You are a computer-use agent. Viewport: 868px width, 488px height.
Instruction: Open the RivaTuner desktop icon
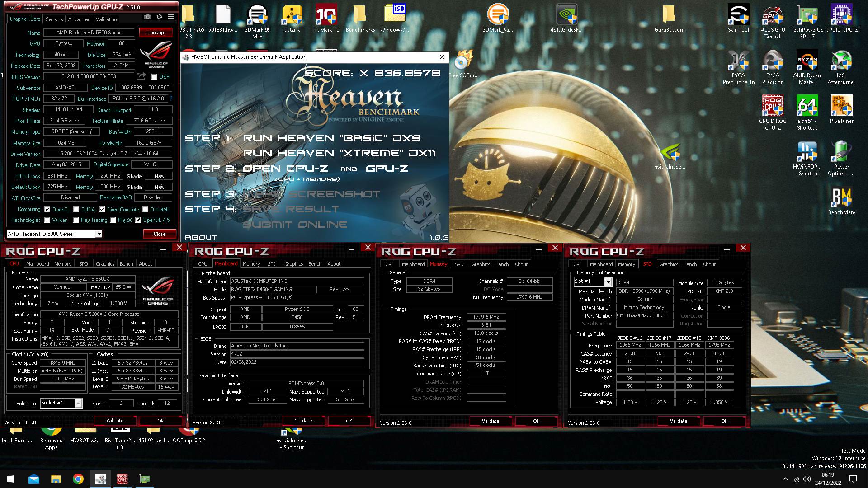click(841, 110)
